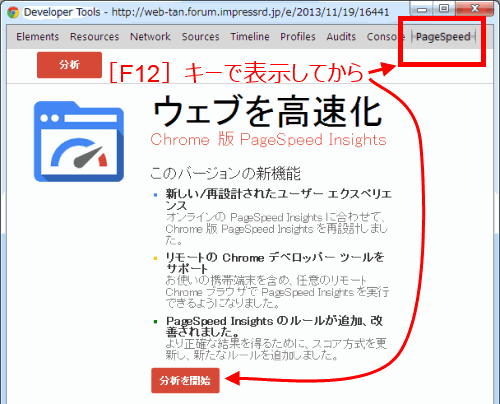Select the Sources tab
500x404 pixels.
click(200, 37)
